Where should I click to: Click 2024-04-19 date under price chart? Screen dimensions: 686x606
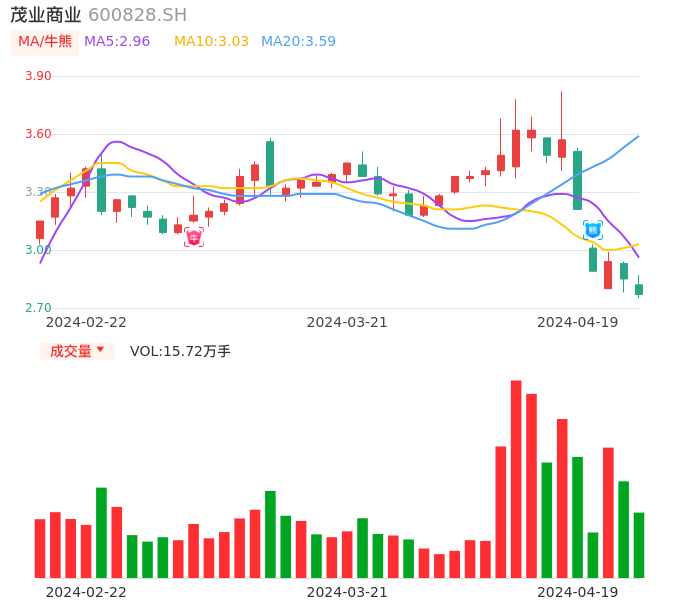click(578, 322)
